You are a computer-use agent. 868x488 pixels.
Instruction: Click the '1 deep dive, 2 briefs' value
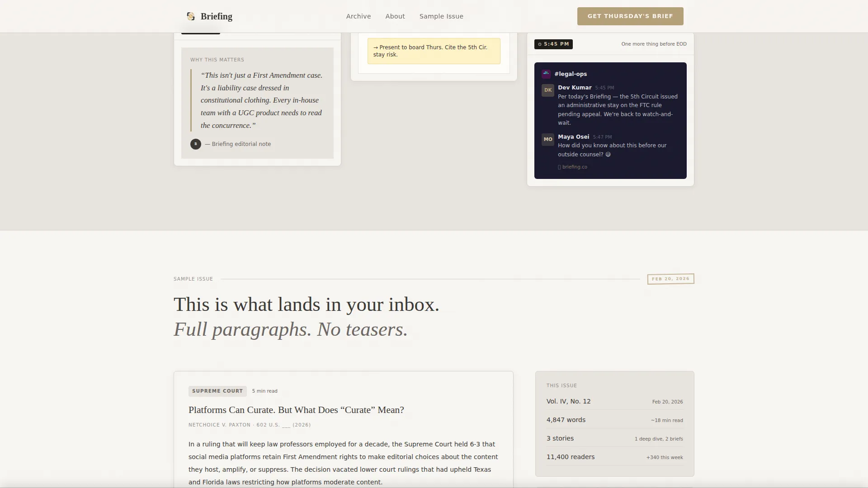tap(659, 439)
